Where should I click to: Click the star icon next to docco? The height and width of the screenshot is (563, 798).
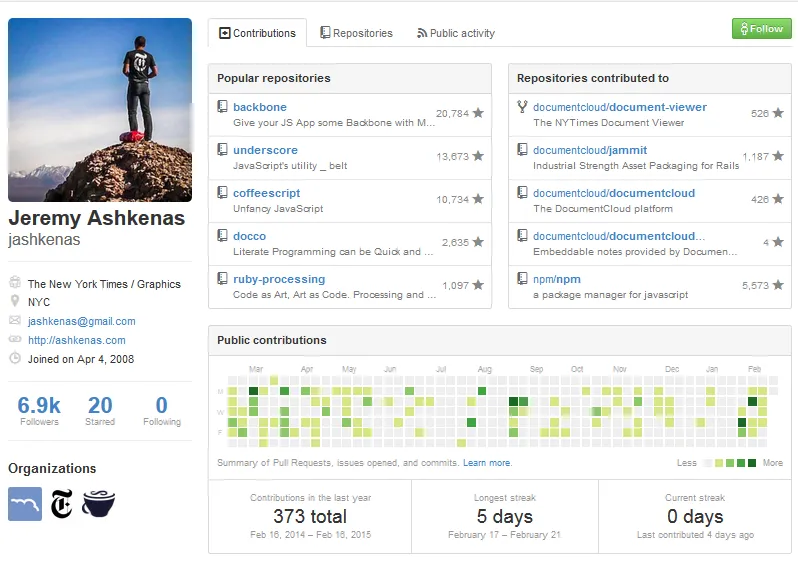478,242
